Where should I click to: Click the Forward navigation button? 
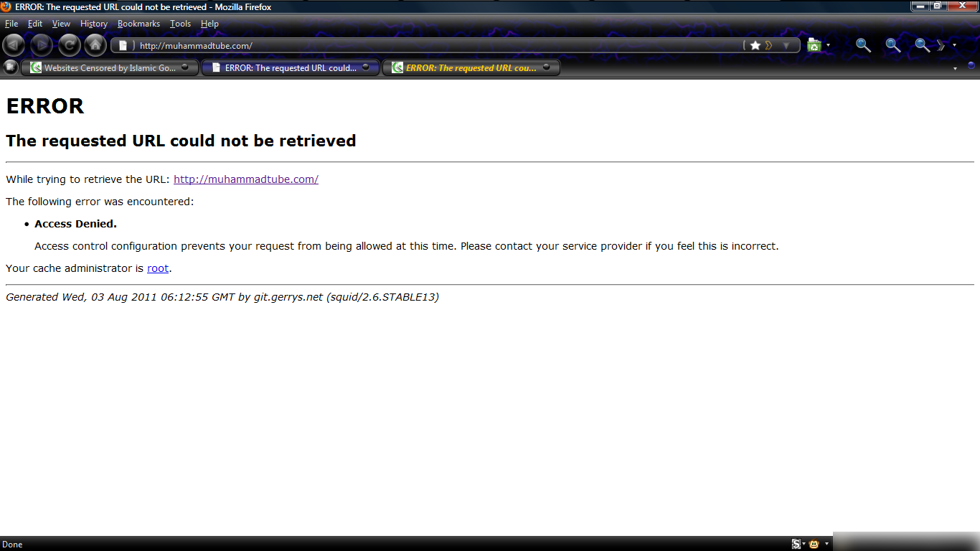(x=42, y=45)
